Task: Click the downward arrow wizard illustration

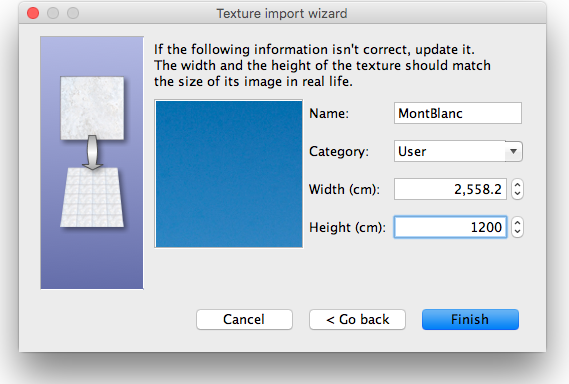Action: click(x=93, y=152)
